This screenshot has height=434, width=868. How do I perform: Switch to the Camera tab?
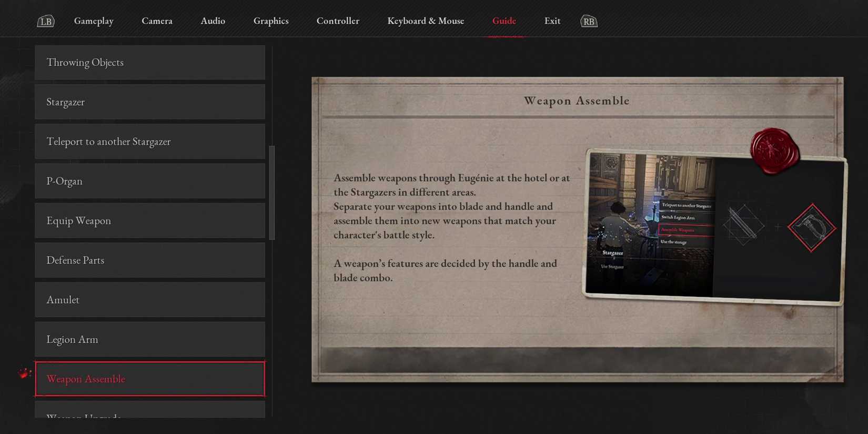[157, 21]
